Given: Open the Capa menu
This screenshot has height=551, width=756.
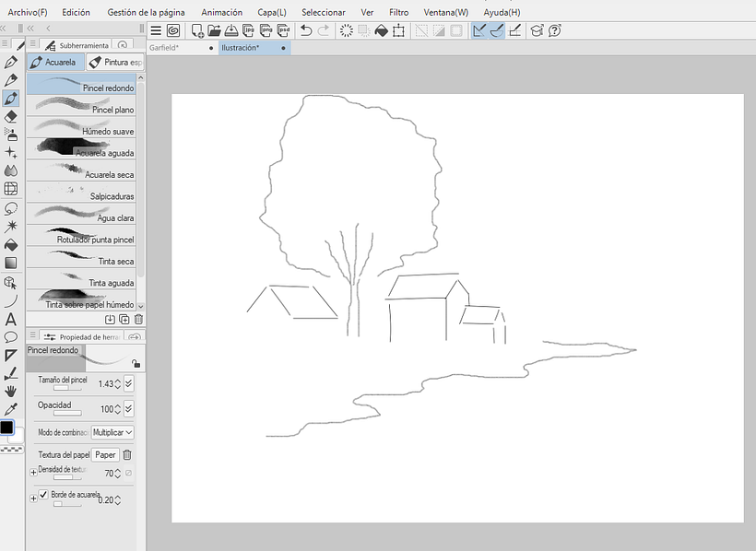Looking at the screenshot, I should click(272, 13).
